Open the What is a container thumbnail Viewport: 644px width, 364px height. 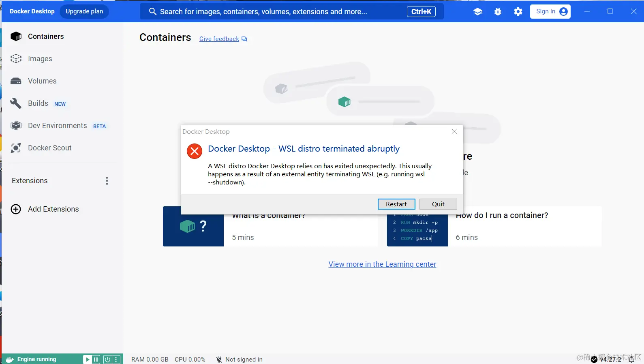click(x=193, y=226)
